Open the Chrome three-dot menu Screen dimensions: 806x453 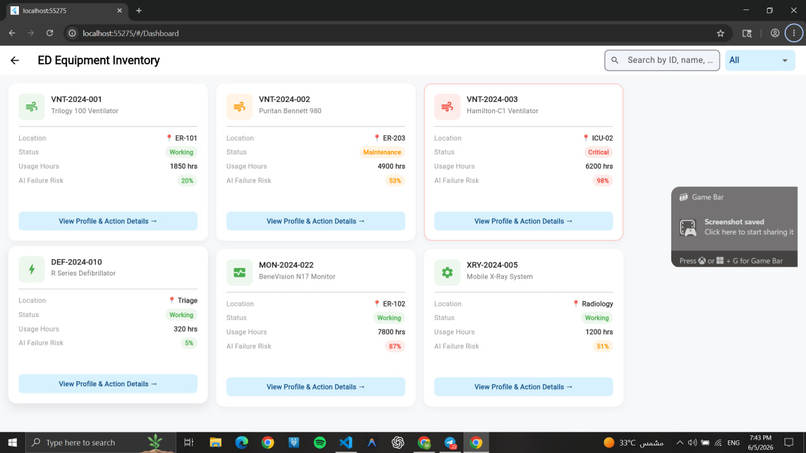(x=794, y=33)
